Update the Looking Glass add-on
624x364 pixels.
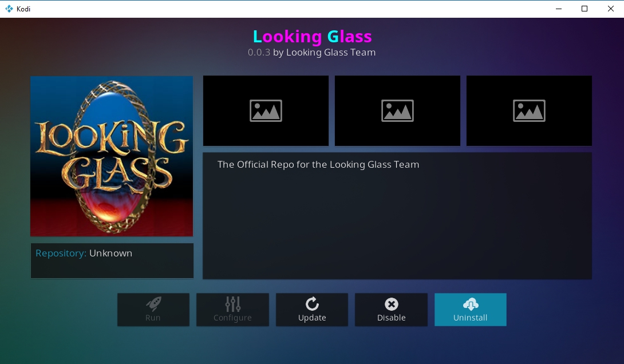coord(312,310)
